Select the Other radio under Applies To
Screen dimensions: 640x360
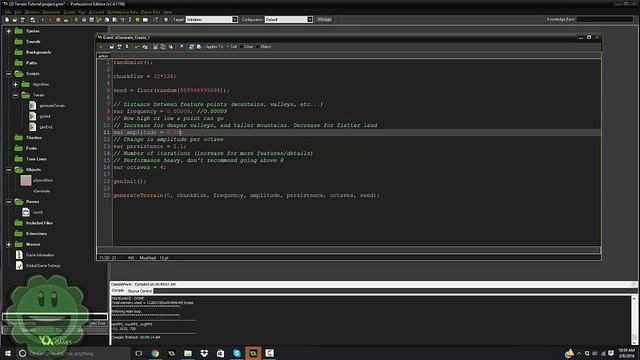click(247, 47)
